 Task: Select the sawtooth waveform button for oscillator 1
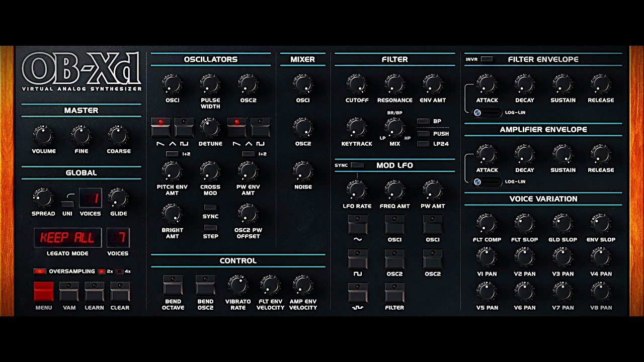[160, 127]
